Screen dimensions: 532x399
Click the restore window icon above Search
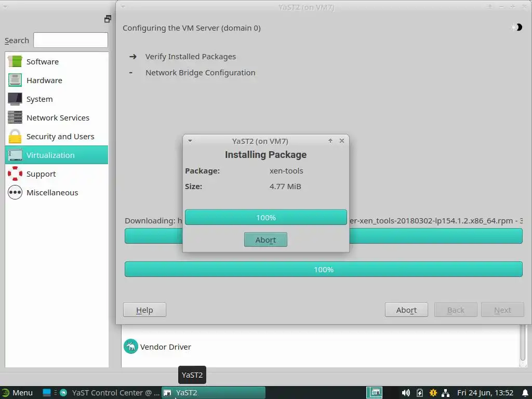tap(108, 19)
